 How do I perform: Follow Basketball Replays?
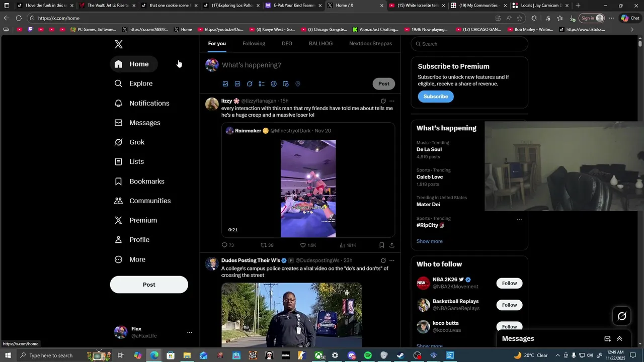pyautogui.click(x=509, y=305)
